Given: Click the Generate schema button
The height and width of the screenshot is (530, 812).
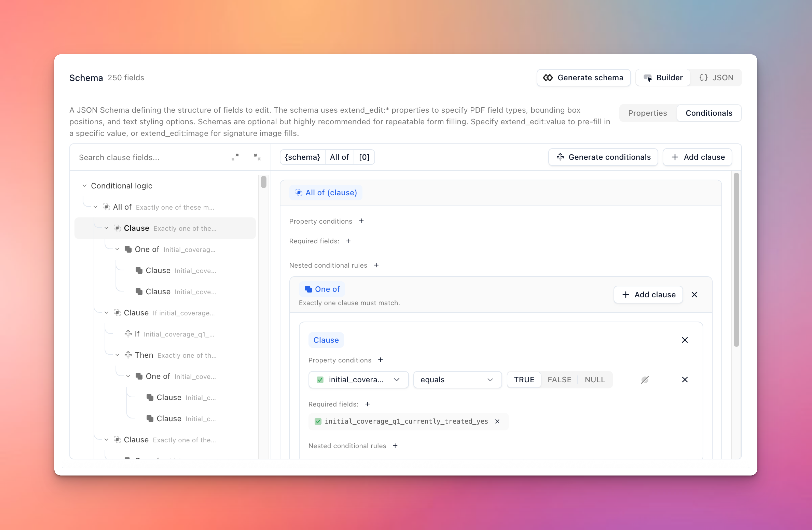Looking at the screenshot, I should (x=583, y=78).
